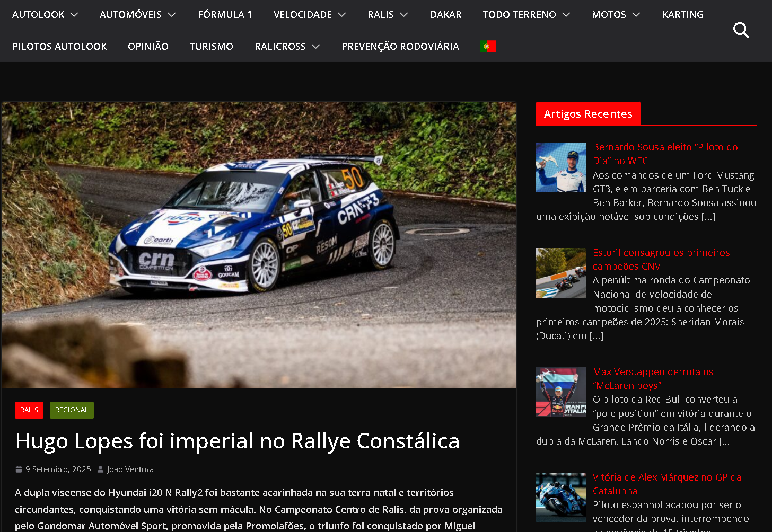Click excerpt starting 'A penúltima ronda do Campeonato'
772x532 pixels.
click(x=643, y=308)
